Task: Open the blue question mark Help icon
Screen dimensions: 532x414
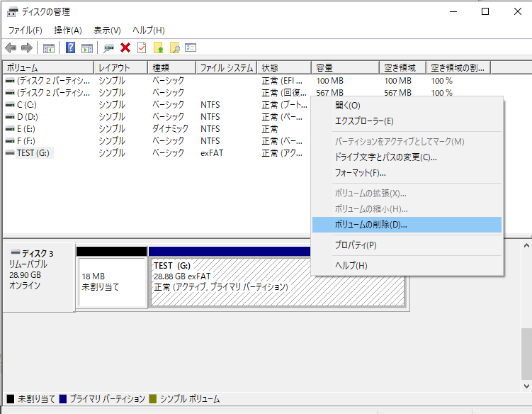Action: 70,47
